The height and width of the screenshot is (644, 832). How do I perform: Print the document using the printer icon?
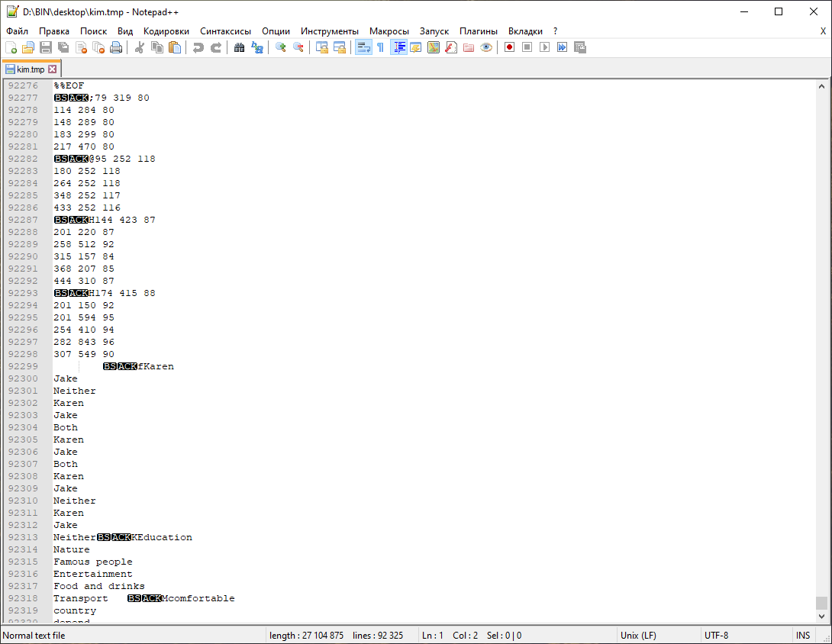tap(116, 48)
